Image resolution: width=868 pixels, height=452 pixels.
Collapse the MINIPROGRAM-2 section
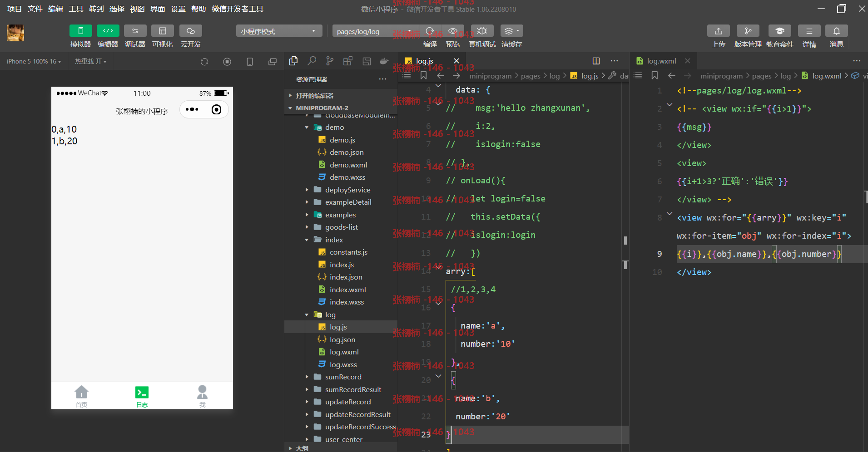pos(341,108)
